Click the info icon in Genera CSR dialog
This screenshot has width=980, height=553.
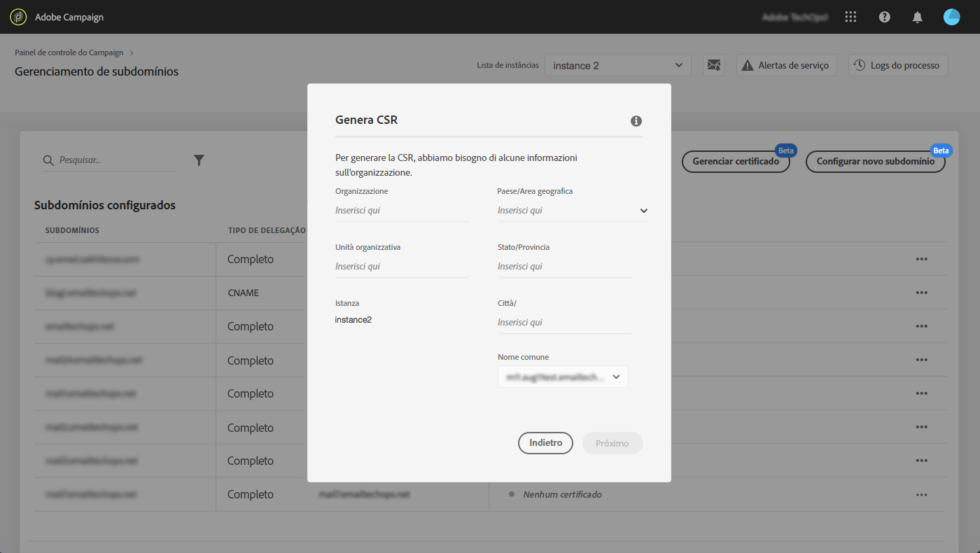click(636, 120)
